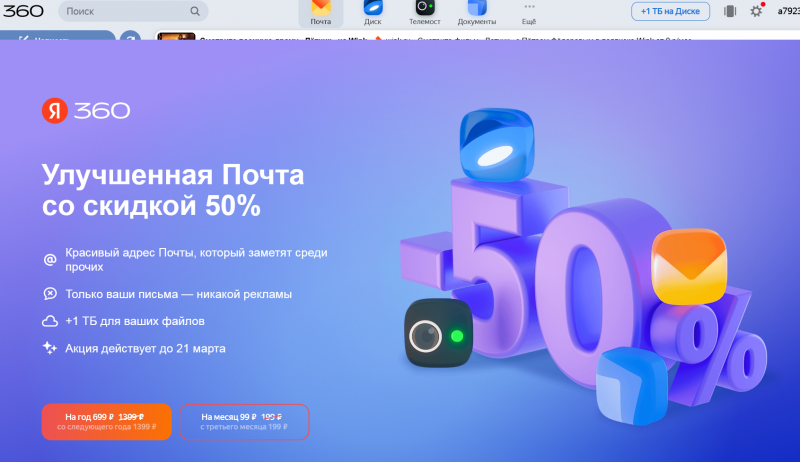The height and width of the screenshot is (462, 800).
Task: Choose the monthly plan На месяц 99 ₽
Action: tap(244, 421)
